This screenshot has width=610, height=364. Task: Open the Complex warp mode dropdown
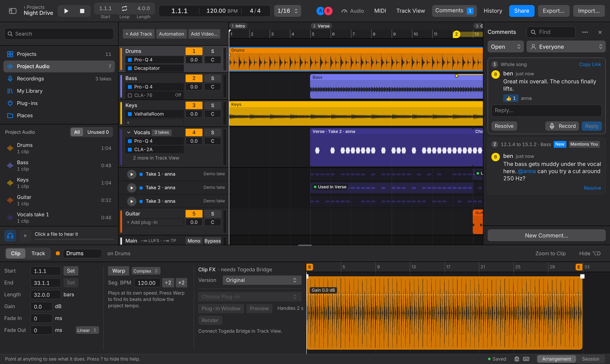(146, 271)
